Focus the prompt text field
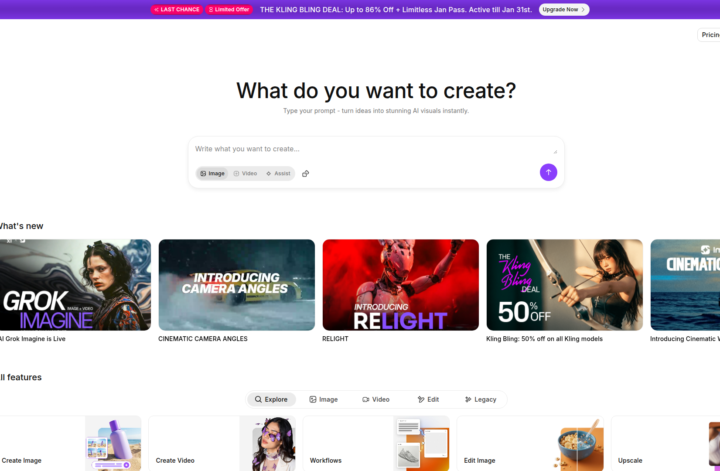Image resolution: width=720 pixels, height=471 pixels. click(376, 149)
